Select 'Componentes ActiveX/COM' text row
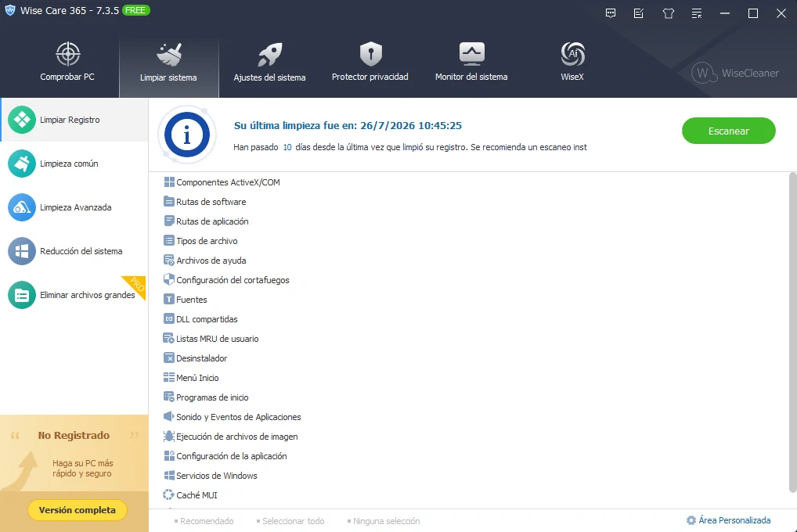Image resolution: width=797 pixels, height=532 pixels. (229, 182)
